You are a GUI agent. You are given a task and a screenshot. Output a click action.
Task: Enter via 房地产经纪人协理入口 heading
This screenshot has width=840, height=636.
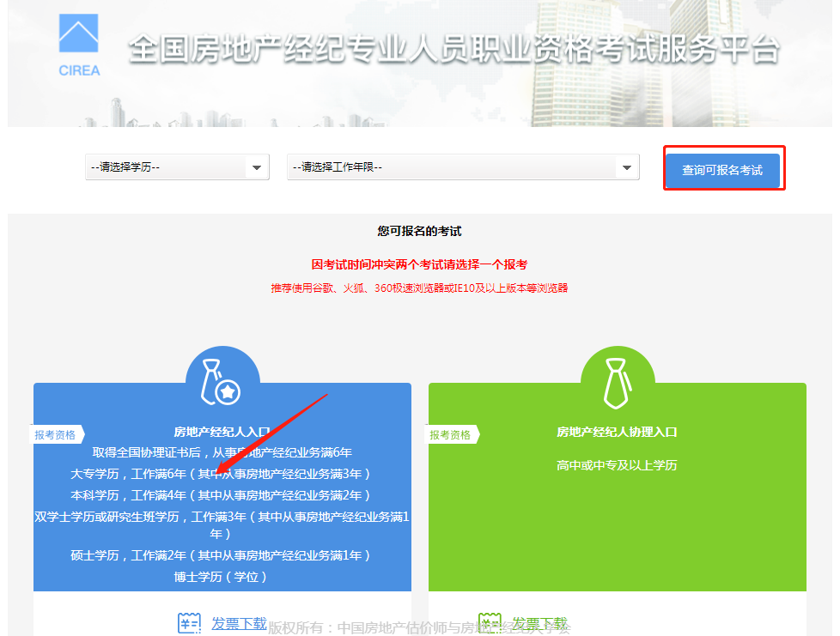pyautogui.click(x=617, y=432)
